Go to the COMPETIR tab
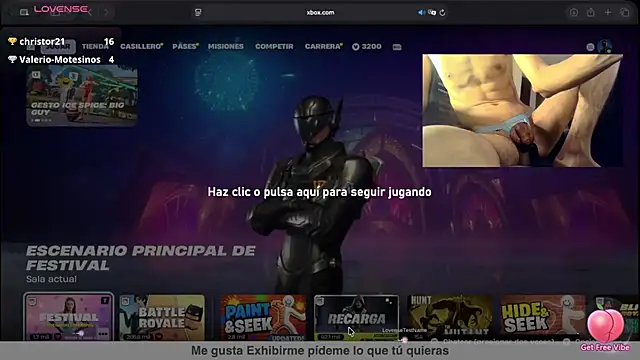This screenshot has width=640, height=360. (x=274, y=47)
